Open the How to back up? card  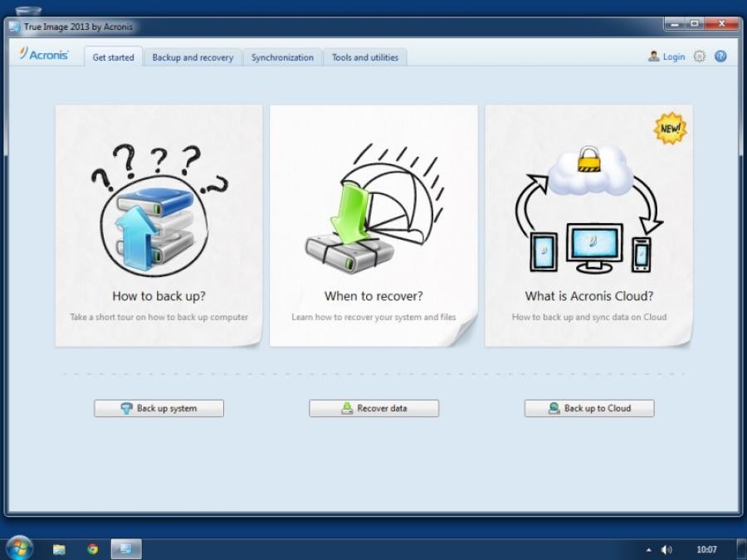(x=159, y=226)
